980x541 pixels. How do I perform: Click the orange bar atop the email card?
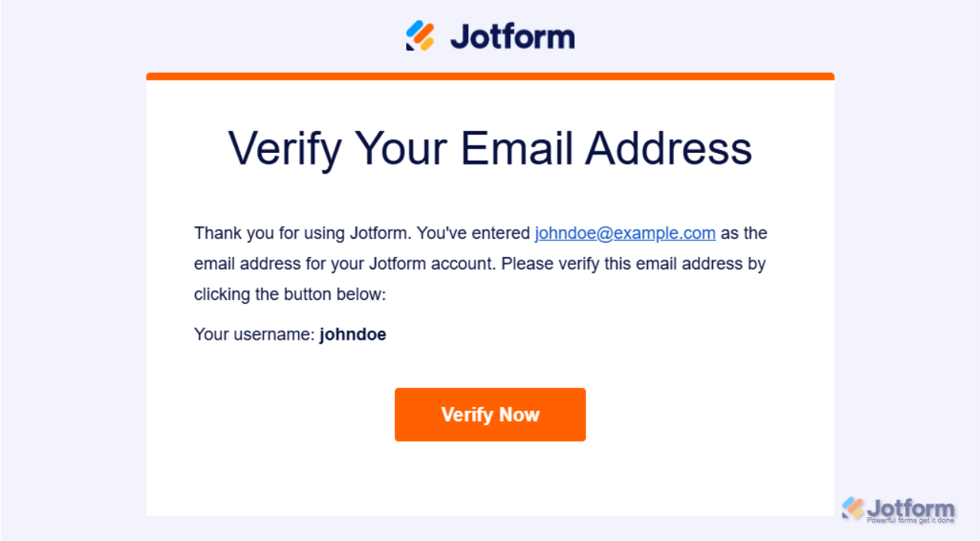(490, 76)
